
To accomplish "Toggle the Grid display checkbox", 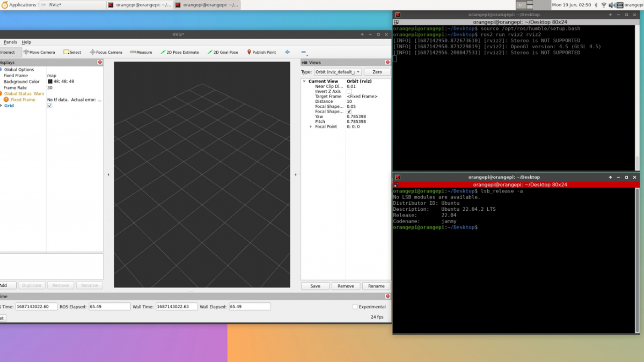I will coord(49,106).
